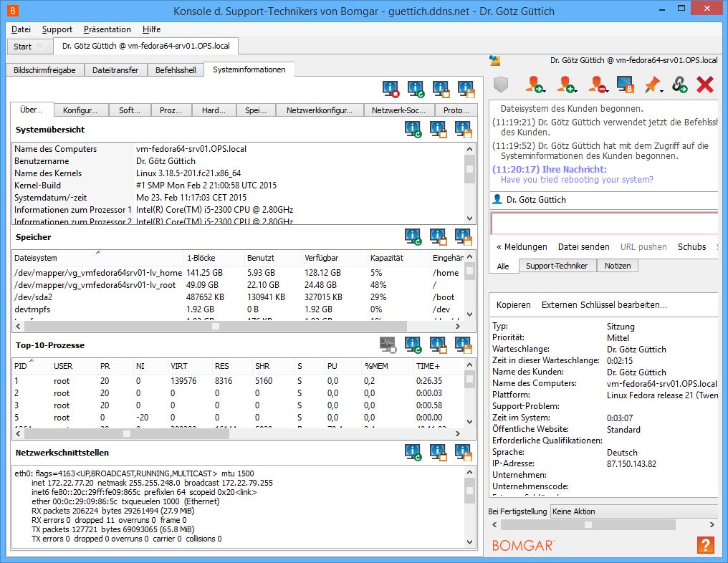728x563 pixels.
Task: Refresh the Speicher section data
Action: (x=413, y=236)
